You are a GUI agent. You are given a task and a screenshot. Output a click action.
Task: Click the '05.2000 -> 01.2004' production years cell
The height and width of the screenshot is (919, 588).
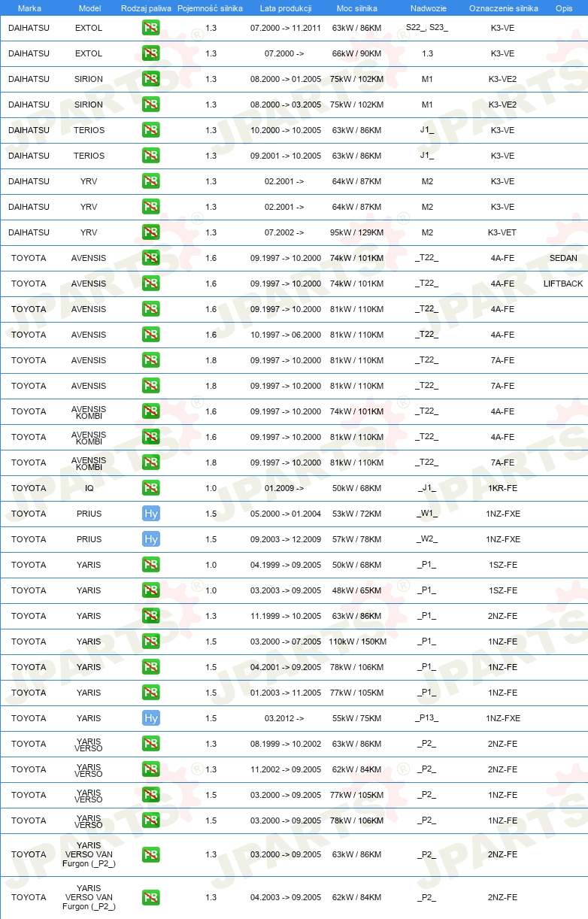tap(286, 514)
